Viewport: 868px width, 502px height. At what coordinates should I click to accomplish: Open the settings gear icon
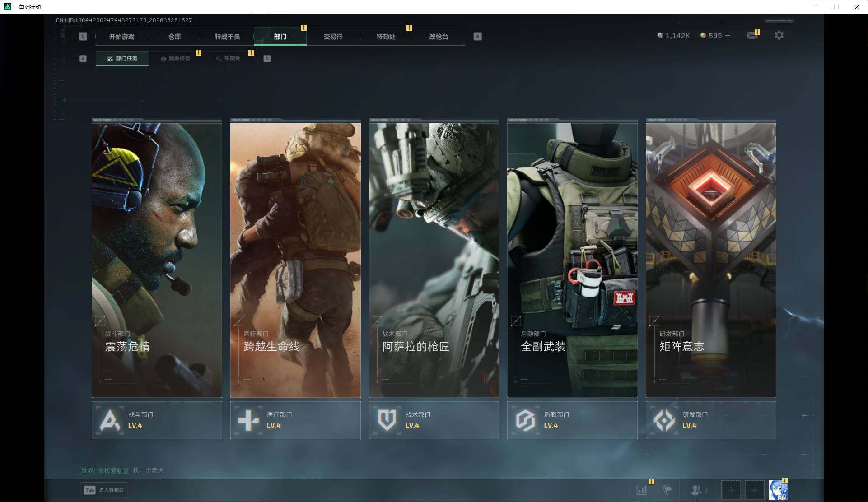tap(779, 35)
